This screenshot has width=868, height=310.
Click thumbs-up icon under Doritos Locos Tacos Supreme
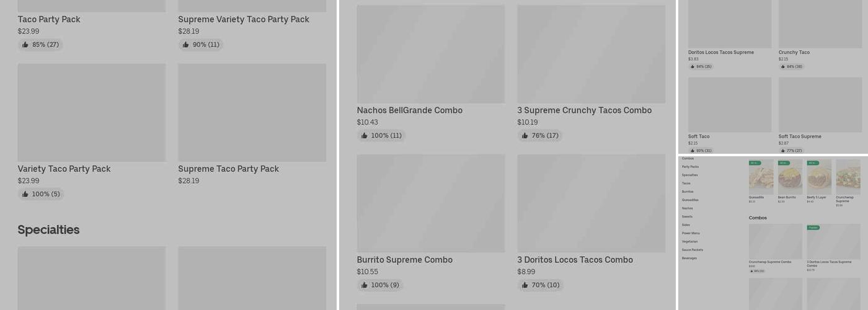[x=693, y=66]
